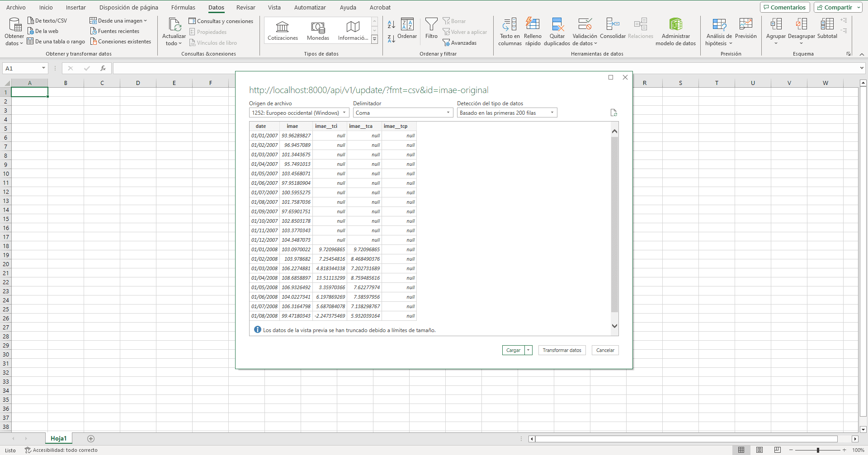This screenshot has height=455, width=868.
Task: Click the Obtener datos icon
Action: tap(14, 32)
